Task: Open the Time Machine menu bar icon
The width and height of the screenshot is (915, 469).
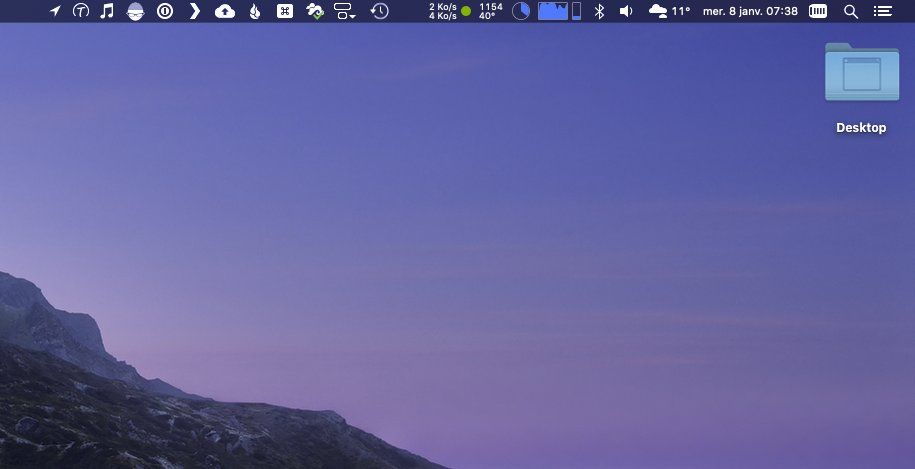Action: (379, 11)
